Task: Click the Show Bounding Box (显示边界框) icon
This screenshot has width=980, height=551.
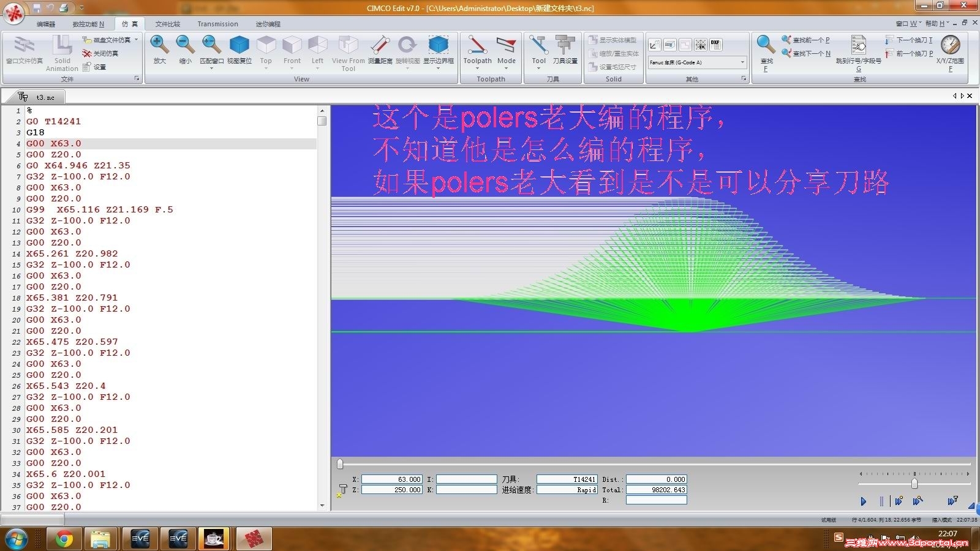Action: tap(439, 45)
